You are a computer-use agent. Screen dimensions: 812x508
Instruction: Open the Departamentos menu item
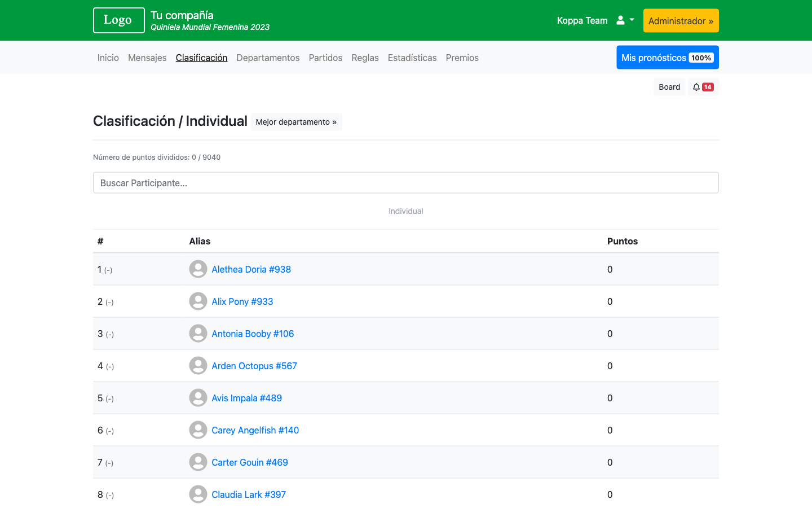click(268, 58)
